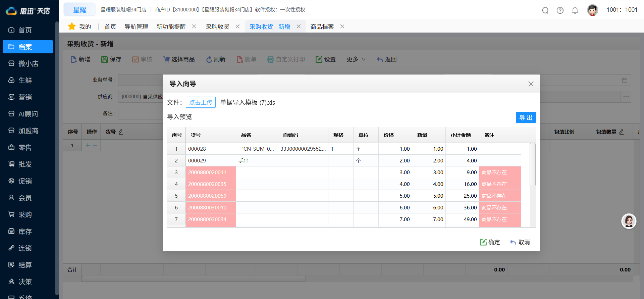Open AI顾问 in the sidebar
The image size is (644, 299).
coord(28,114)
